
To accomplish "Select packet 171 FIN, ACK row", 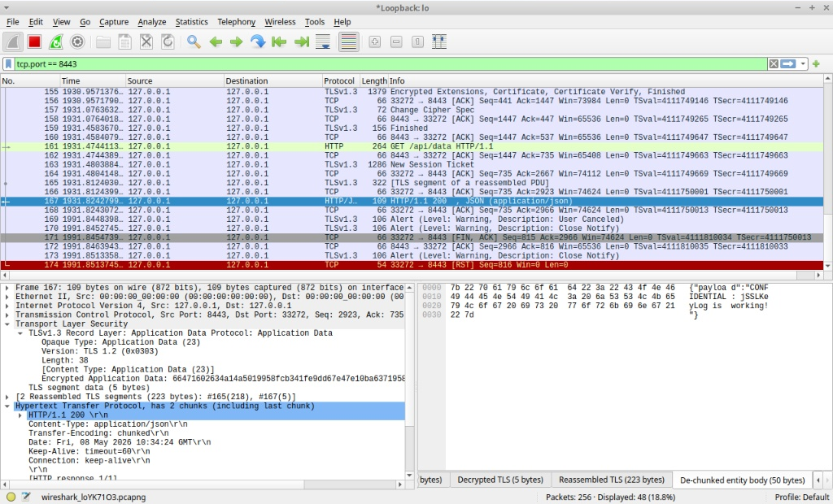I will 412,237.
